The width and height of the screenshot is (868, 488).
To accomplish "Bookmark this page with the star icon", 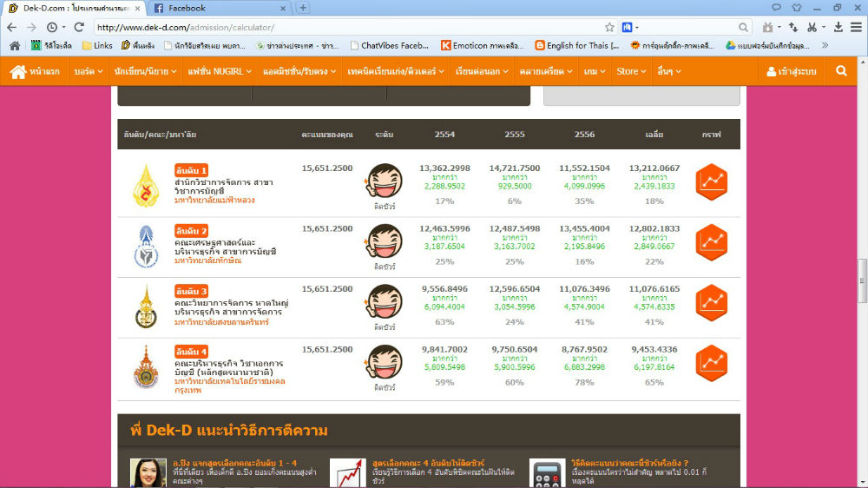I will pyautogui.click(x=609, y=28).
